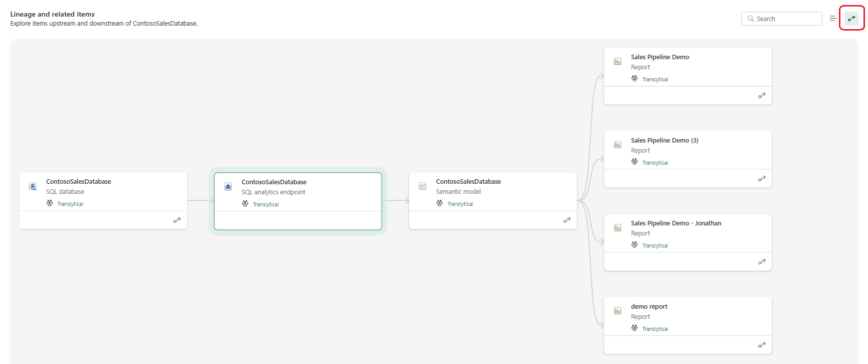Click the Semantic model type icon
Viewport: 868px width, 364px height.
point(423,186)
